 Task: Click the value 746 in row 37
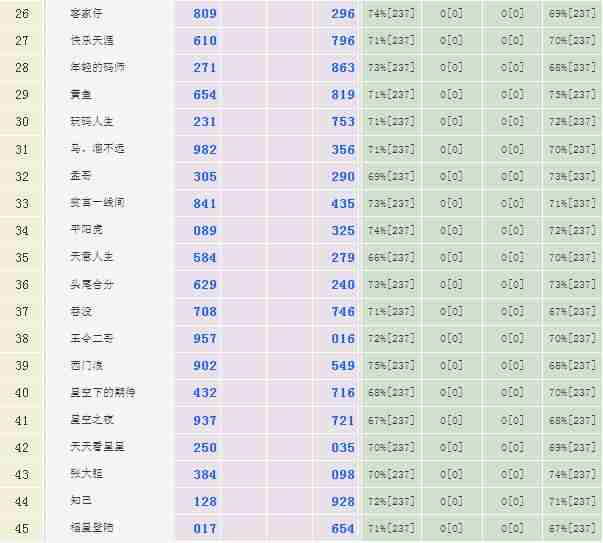click(x=343, y=312)
